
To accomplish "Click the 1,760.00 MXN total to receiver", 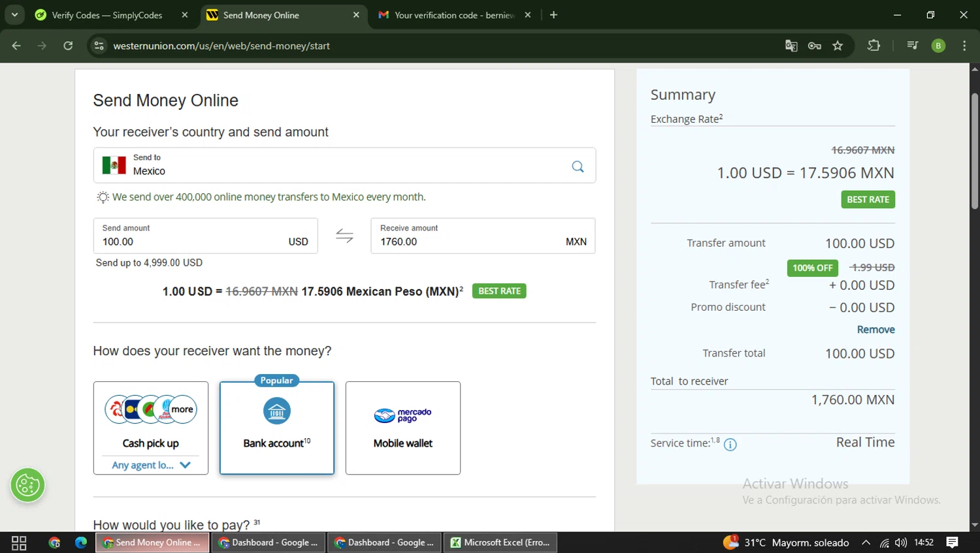I will (x=853, y=400).
